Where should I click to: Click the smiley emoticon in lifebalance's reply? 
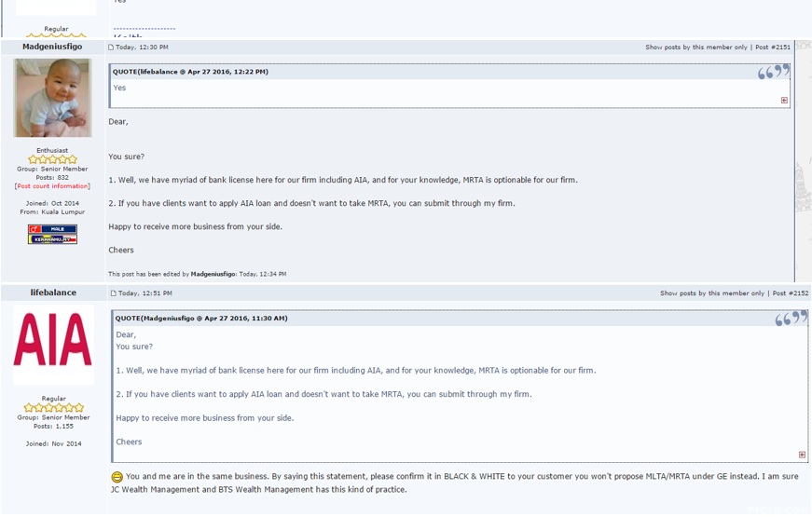(117, 477)
